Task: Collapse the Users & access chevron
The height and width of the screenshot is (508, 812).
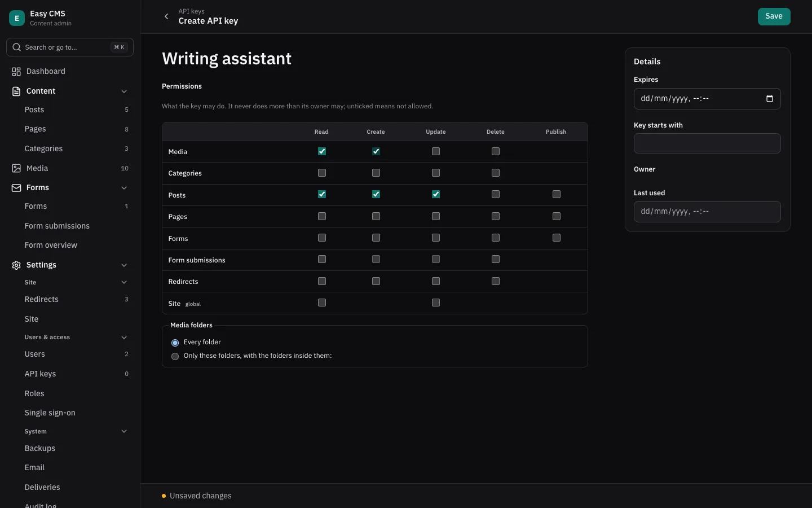Action: [124, 338]
